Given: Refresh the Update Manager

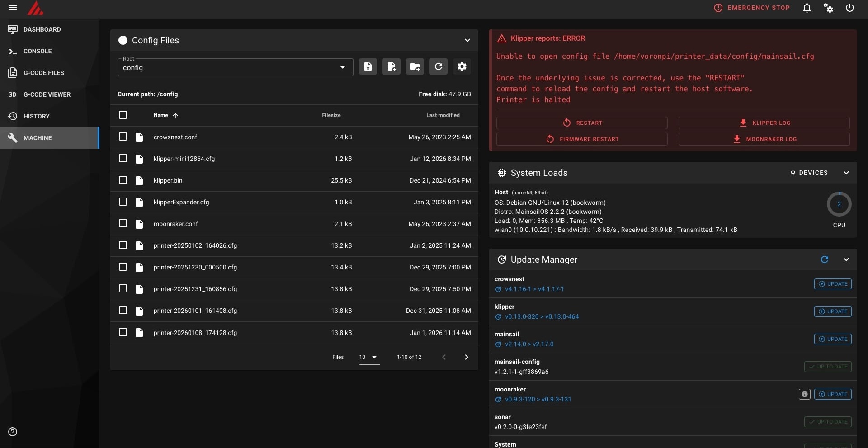Looking at the screenshot, I should click(825, 259).
